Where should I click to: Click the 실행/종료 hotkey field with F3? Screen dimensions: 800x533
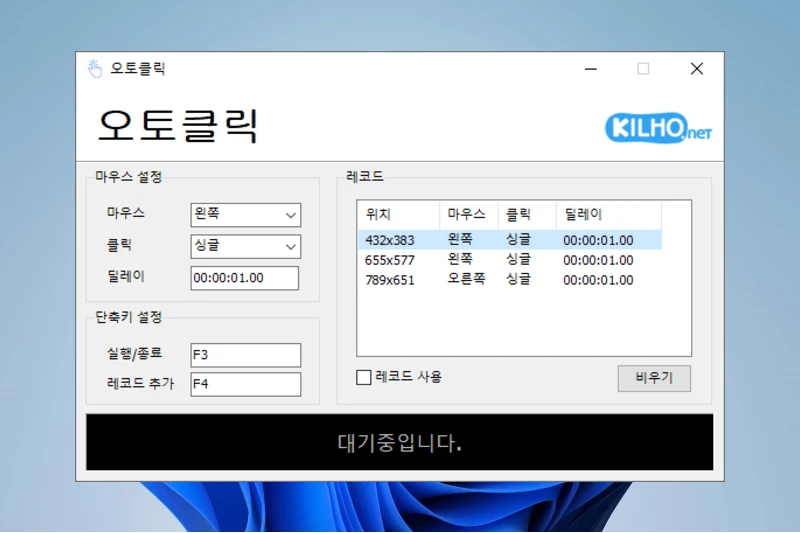click(x=245, y=355)
